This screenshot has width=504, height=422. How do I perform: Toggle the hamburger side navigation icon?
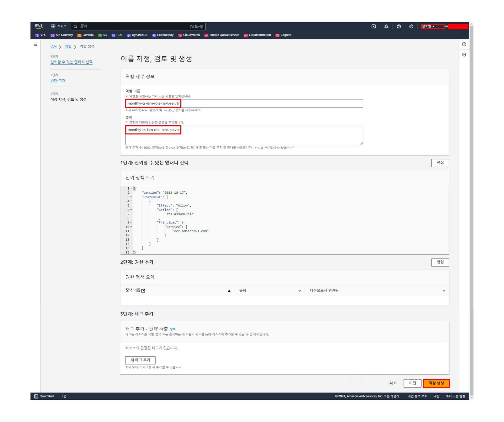(x=35, y=44)
